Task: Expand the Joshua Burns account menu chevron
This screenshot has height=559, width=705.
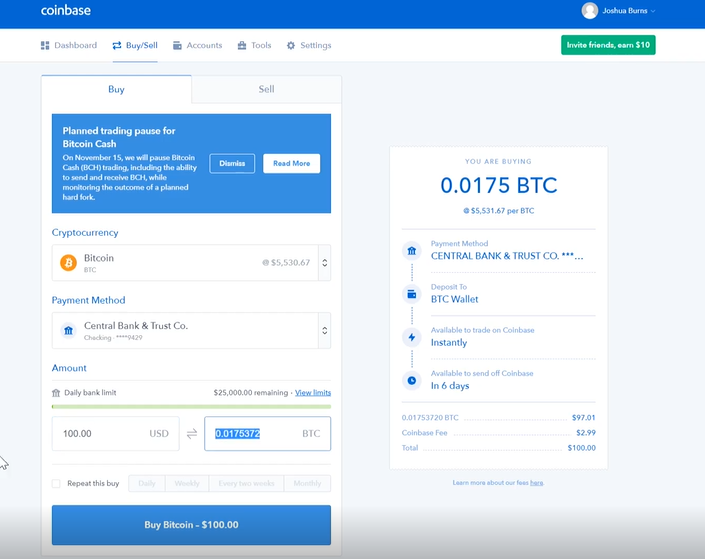Action: (653, 11)
